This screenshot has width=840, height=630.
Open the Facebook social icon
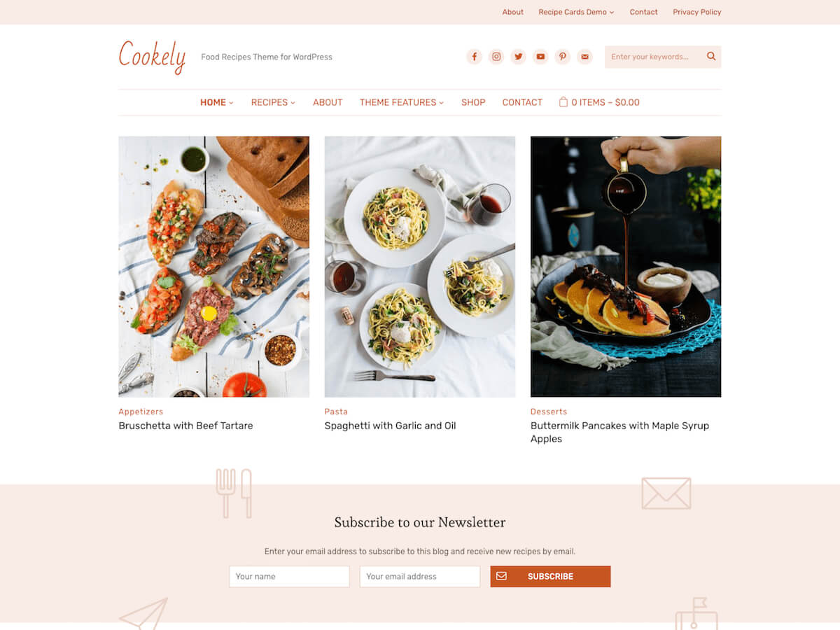474,57
